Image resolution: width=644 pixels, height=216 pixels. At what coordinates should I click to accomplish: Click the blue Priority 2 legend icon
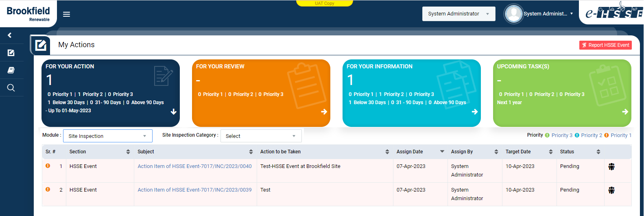(x=577, y=135)
